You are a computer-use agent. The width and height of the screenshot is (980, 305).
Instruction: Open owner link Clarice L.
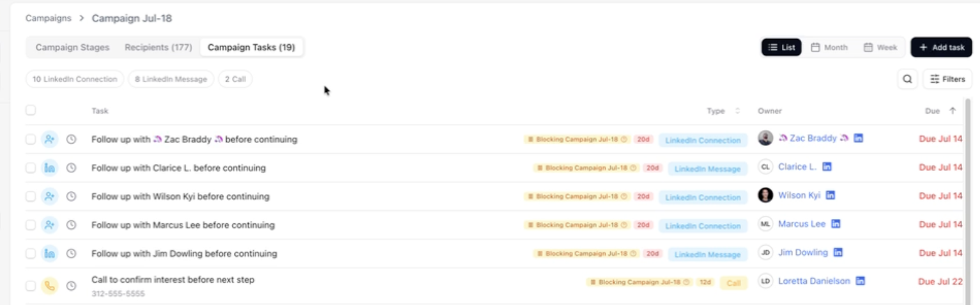click(x=797, y=167)
